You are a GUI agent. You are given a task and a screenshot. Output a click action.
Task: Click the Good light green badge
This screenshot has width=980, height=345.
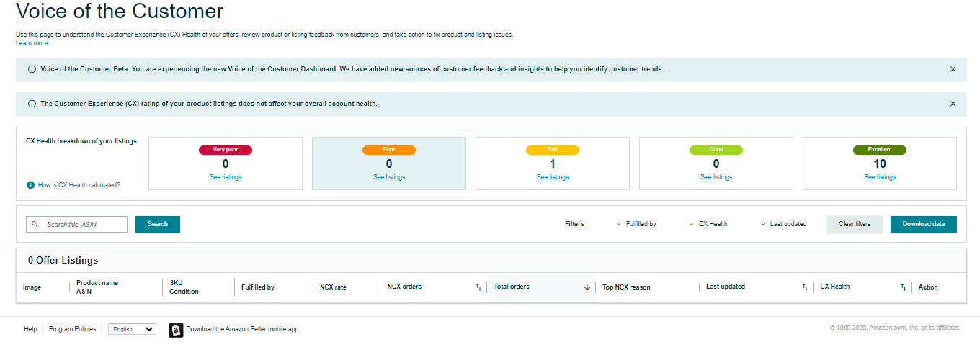tap(716, 150)
